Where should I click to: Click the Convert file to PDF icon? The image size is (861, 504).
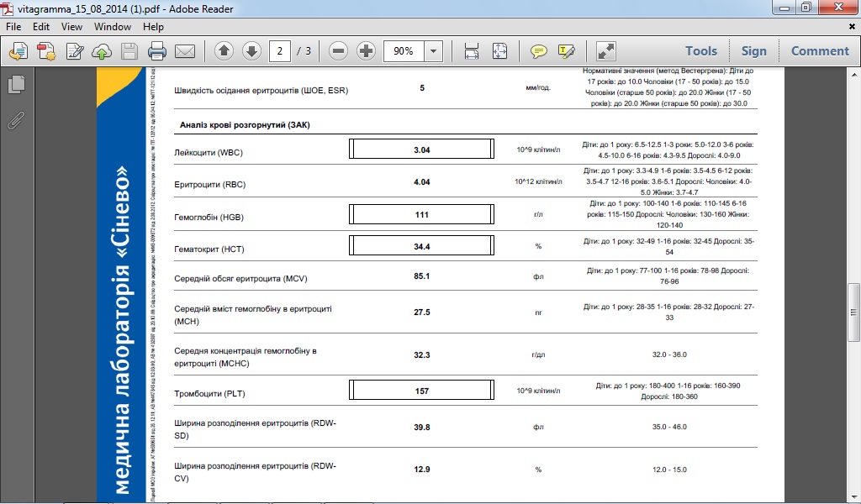pyautogui.click(x=46, y=51)
